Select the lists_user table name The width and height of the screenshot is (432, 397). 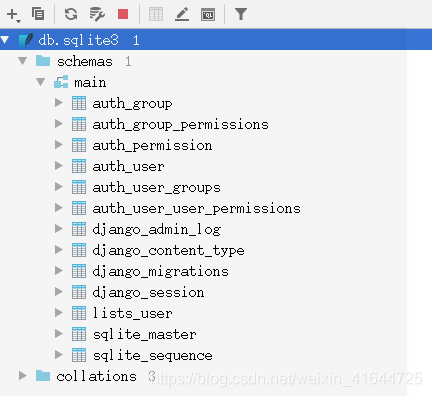[x=132, y=313]
